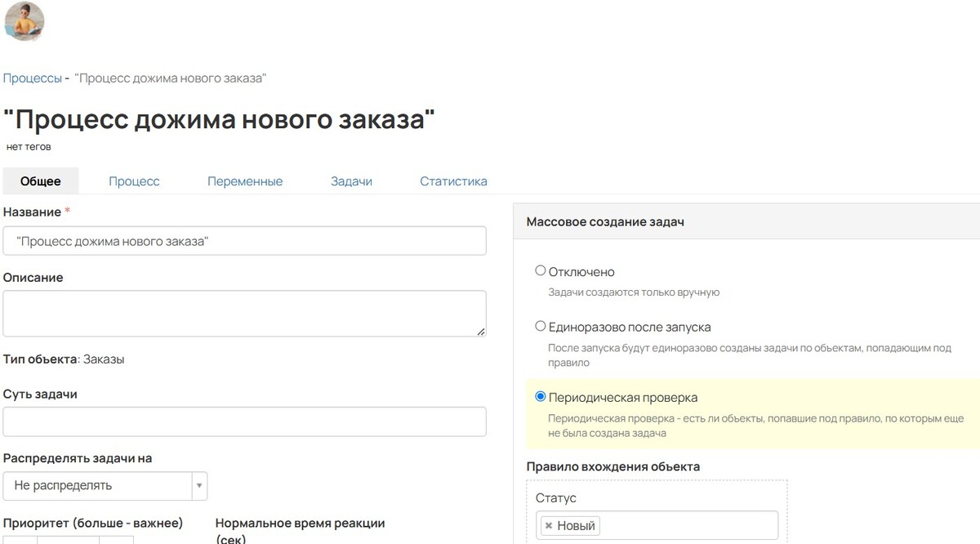Show the "Статистика" tab
The image size is (980, 544).
(453, 181)
